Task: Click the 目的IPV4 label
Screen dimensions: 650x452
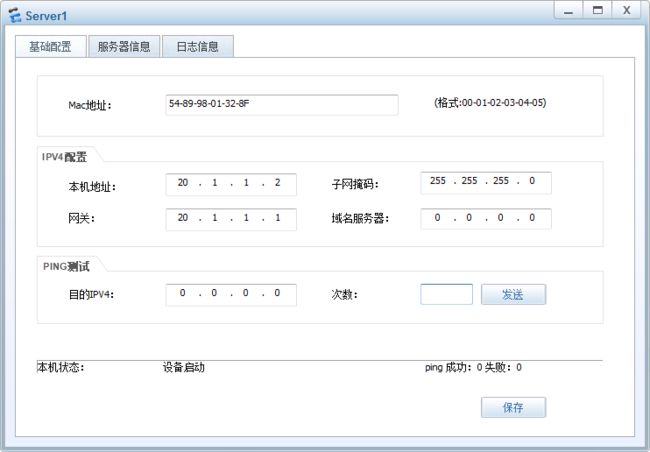Action: click(91, 295)
